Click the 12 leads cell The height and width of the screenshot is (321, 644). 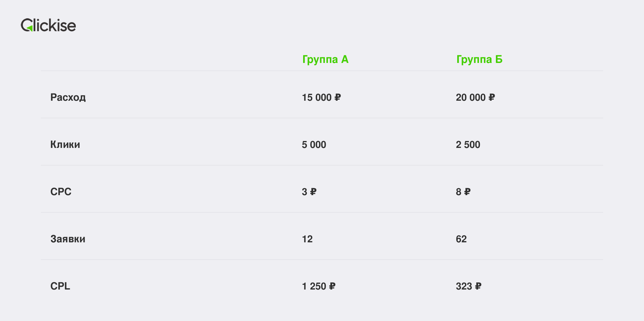tap(307, 239)
